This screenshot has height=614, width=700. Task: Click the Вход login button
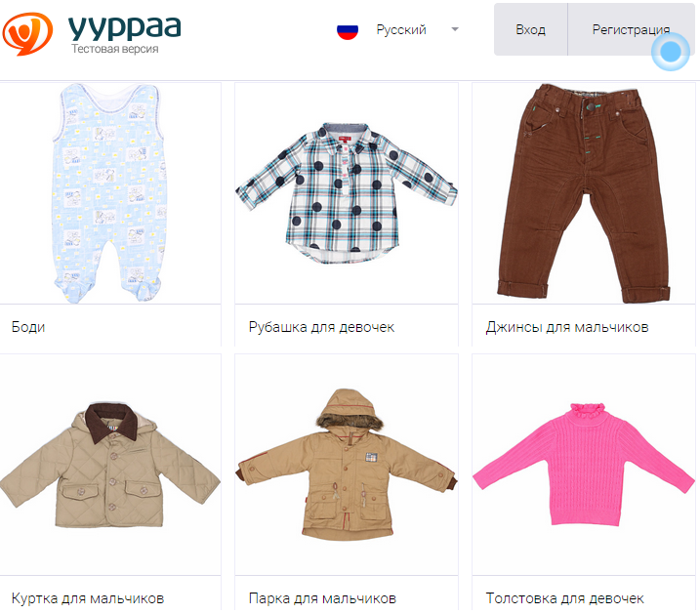pos(530,29)
